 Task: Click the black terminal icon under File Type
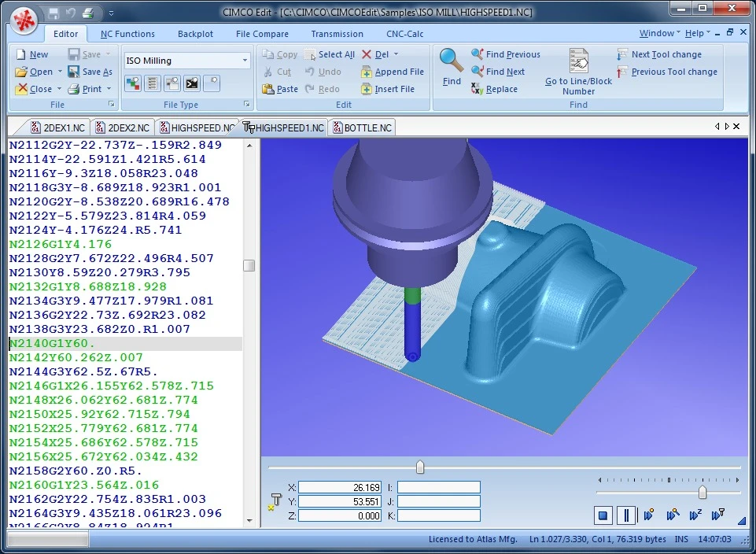point(191,83)
